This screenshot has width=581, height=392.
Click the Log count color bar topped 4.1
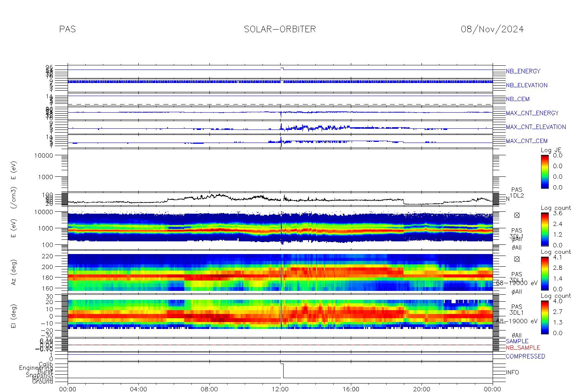[x=544, y=273]
